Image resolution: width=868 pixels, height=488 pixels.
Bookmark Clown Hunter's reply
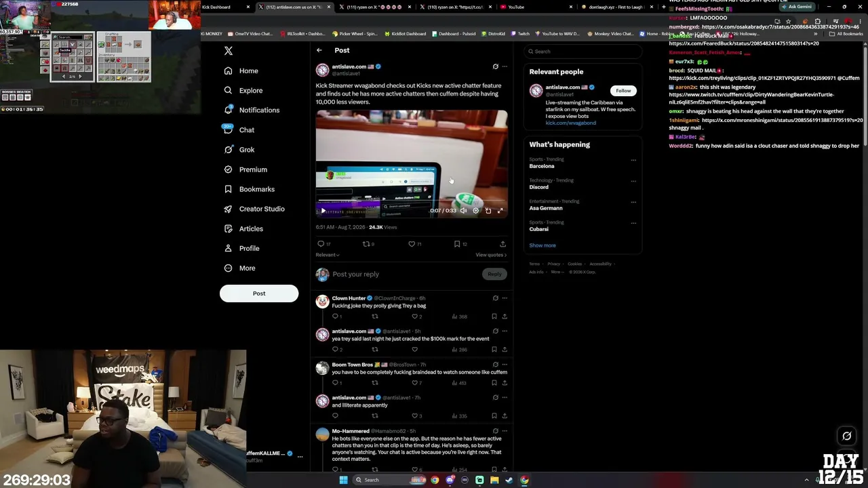[494, 317]
